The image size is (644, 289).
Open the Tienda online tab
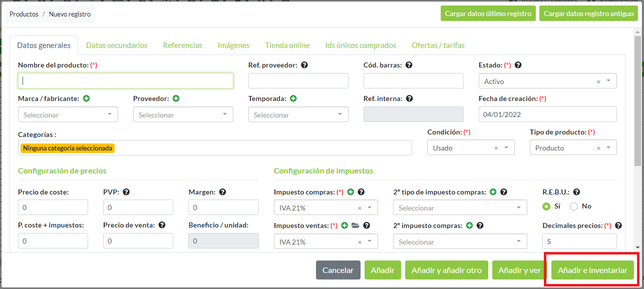coord(287,45)
